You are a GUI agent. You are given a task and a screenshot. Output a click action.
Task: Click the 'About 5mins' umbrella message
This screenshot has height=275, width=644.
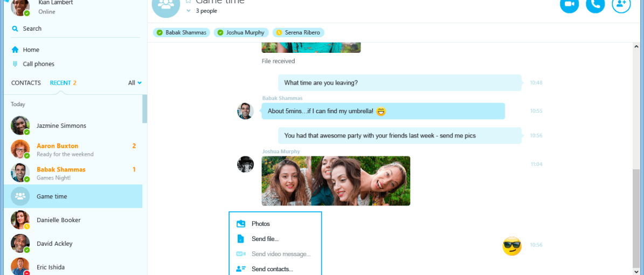383,111
